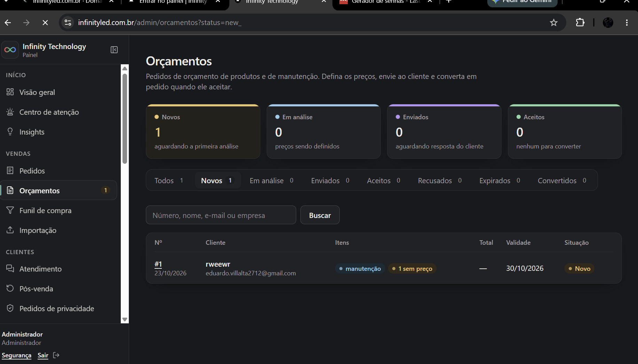This screenshot has height=364, width=638.
Task: Click the logout arrow icon
Action: click(56, 355)
